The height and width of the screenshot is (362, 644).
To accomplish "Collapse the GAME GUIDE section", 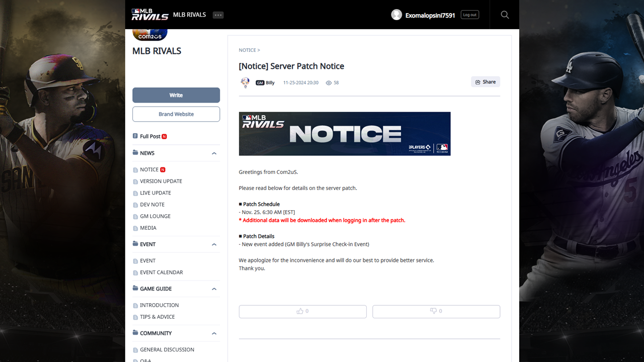I will pos(214,289).
